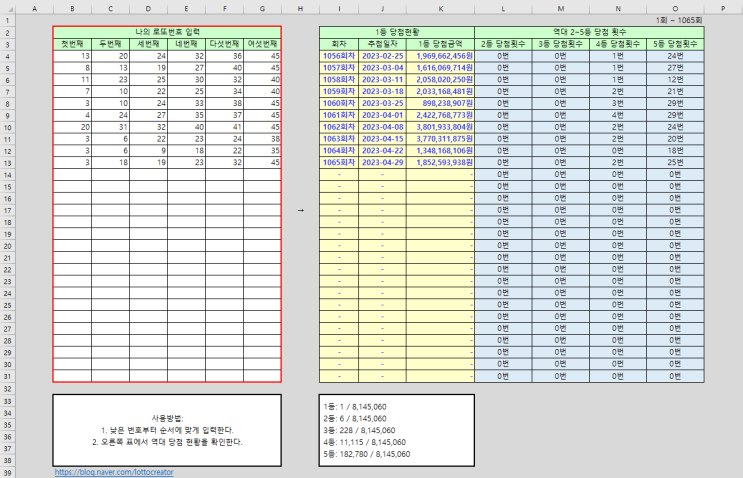743x478 pixels.
Task: Select the 역대 2~5등 당첨 횟수 header
Action: coord(589,32)
